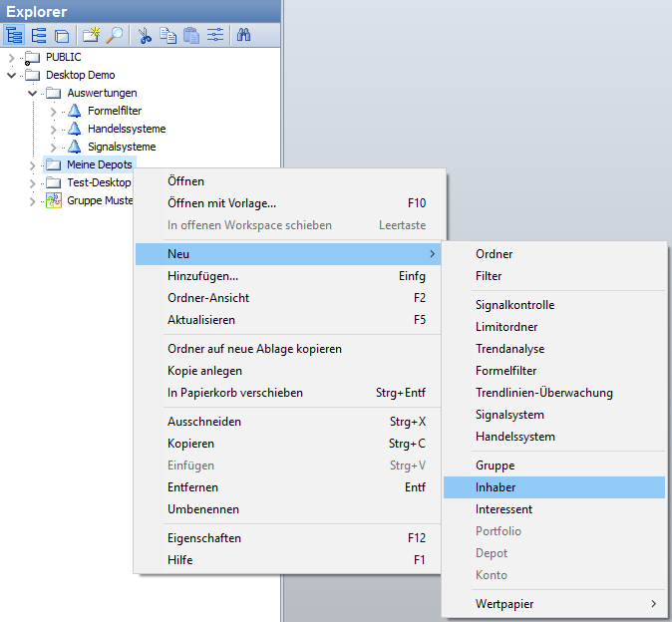Click the clipboard paste icon

click(x=191, y=36)
